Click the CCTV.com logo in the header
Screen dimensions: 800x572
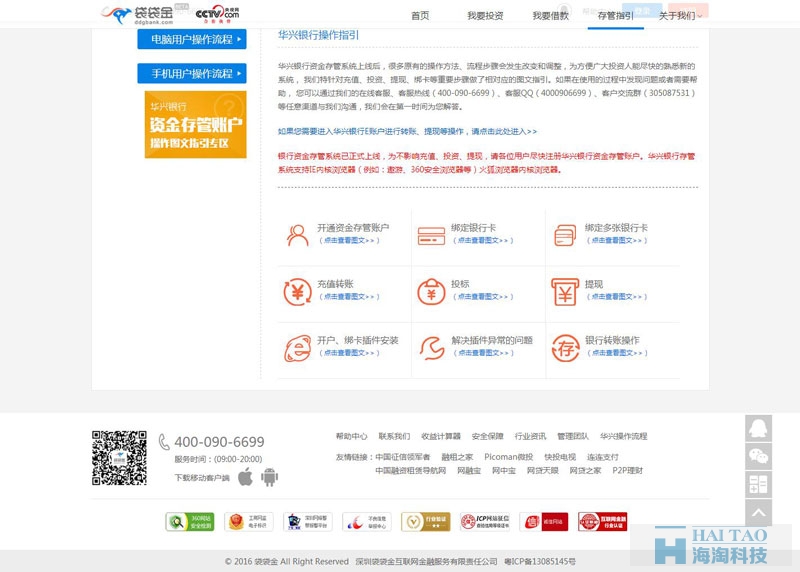(x=217, y=14)
